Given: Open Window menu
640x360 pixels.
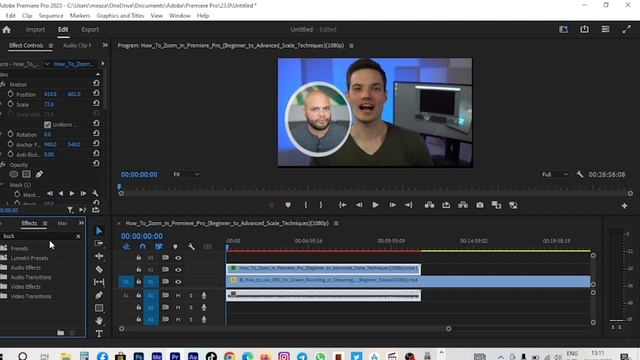Looking at the screenshot, I should coord(180,16).
